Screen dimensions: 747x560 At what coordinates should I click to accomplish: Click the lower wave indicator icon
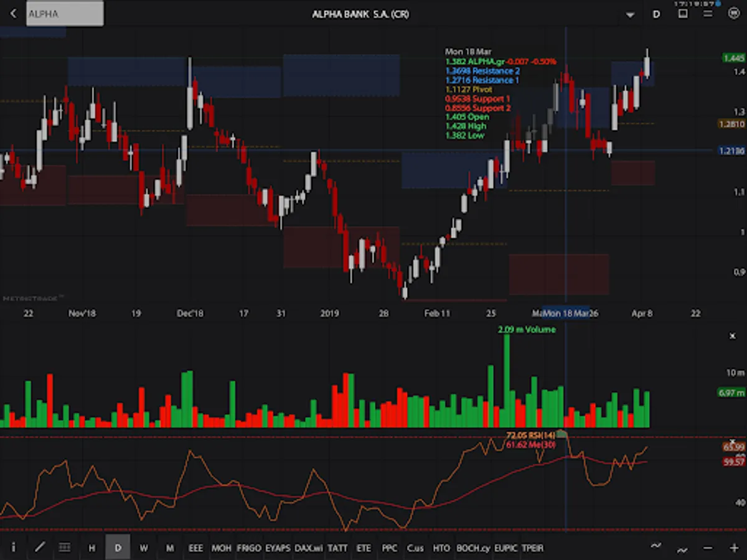point(682,550)
